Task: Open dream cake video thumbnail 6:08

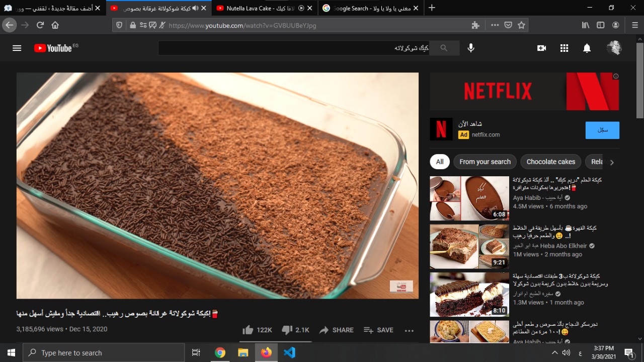Action: (x=469, y=198)
